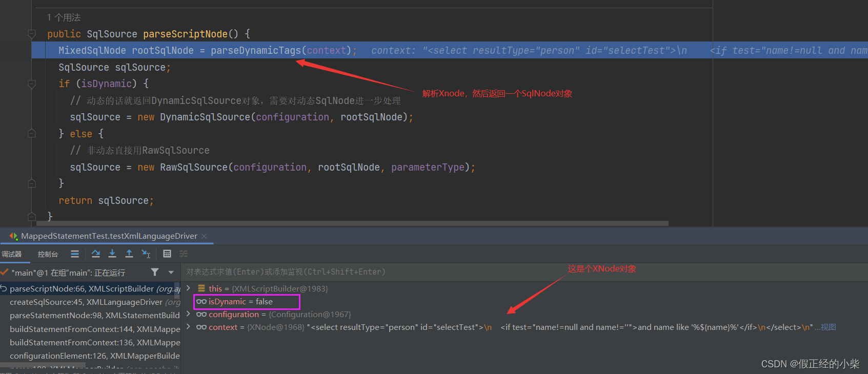Click the 'public SqlSource parseScriptNode()' signature
868x374 pixels.
coord(143,34)
